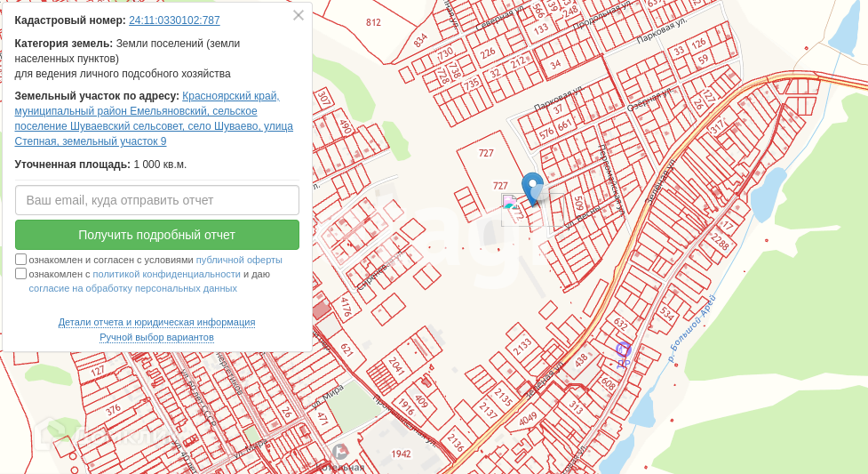The height and width of the screenshot is (474, 868).
Task: Open the Красноярский край parcel address link
Action: 154,118
